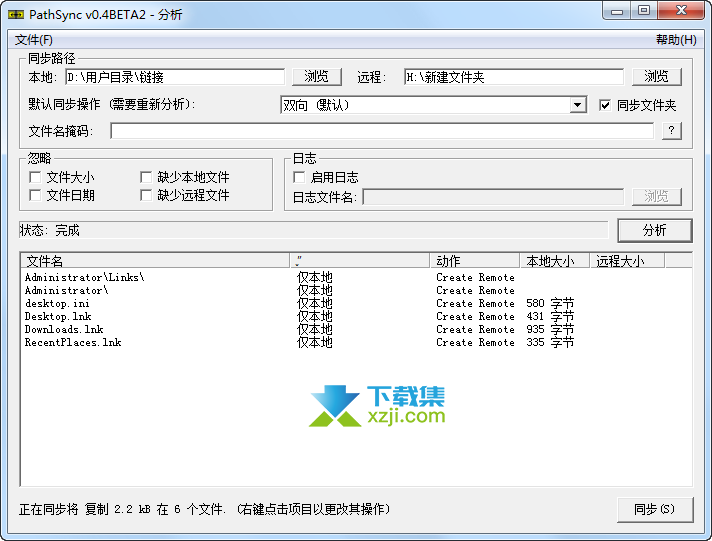This screenshot has height=541, width=712.
Task: Click the 分析 analyze button
Action: tap(654, 230)
